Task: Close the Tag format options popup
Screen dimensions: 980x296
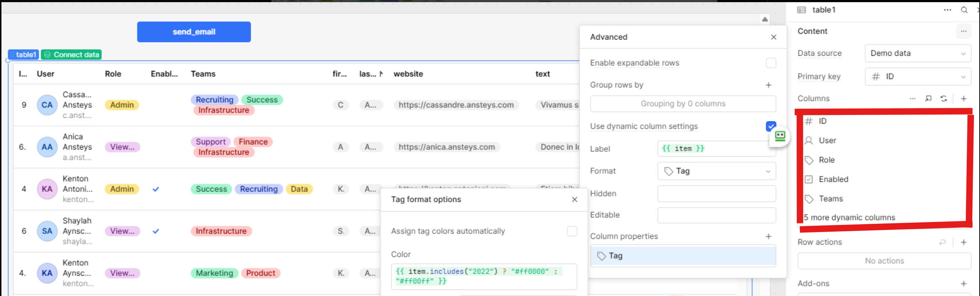Action: (x=574, y=199)
